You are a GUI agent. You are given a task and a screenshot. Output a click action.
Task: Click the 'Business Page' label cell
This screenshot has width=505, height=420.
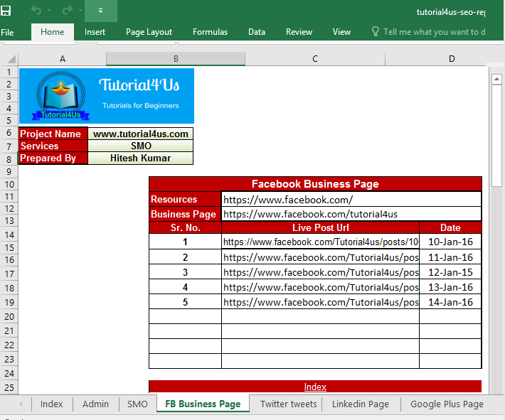click(185, 214)
